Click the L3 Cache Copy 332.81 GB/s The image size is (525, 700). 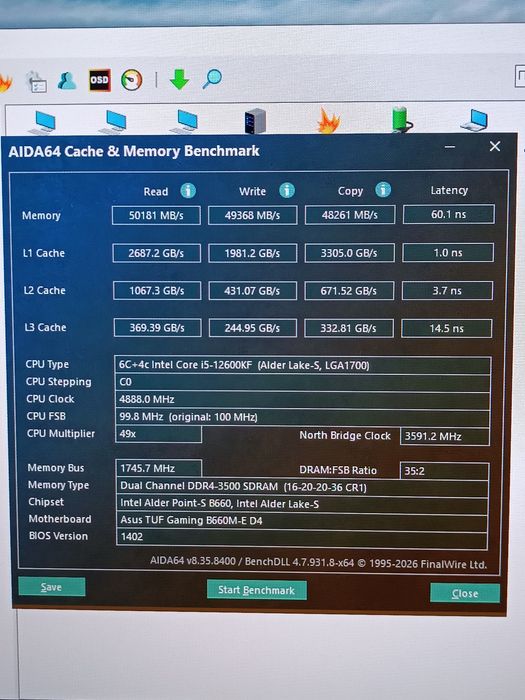349,328
